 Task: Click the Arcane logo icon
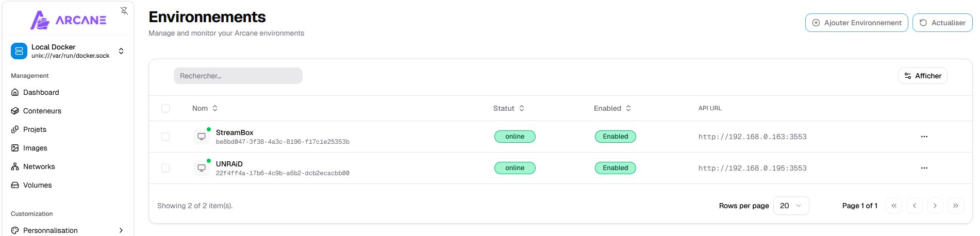click(x=40, y=20)
